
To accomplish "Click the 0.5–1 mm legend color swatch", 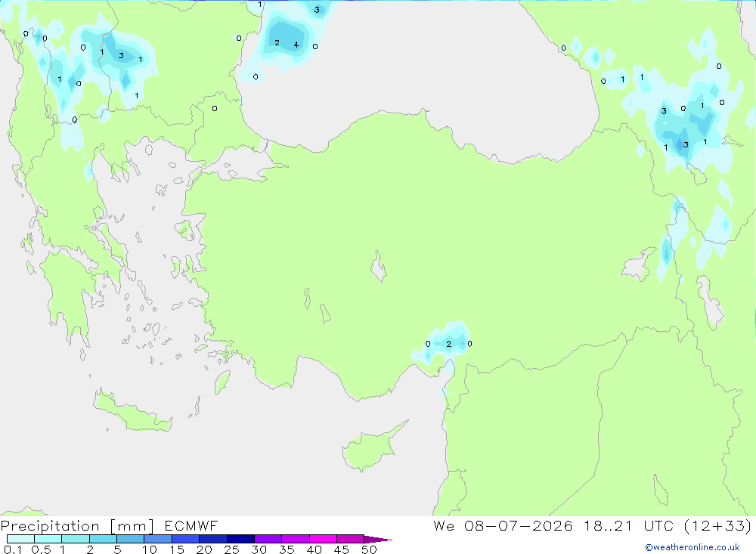I will (48, 539).
